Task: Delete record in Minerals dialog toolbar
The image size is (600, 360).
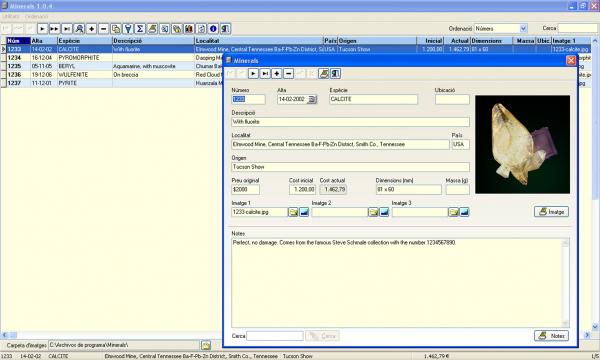Action: 289,73
